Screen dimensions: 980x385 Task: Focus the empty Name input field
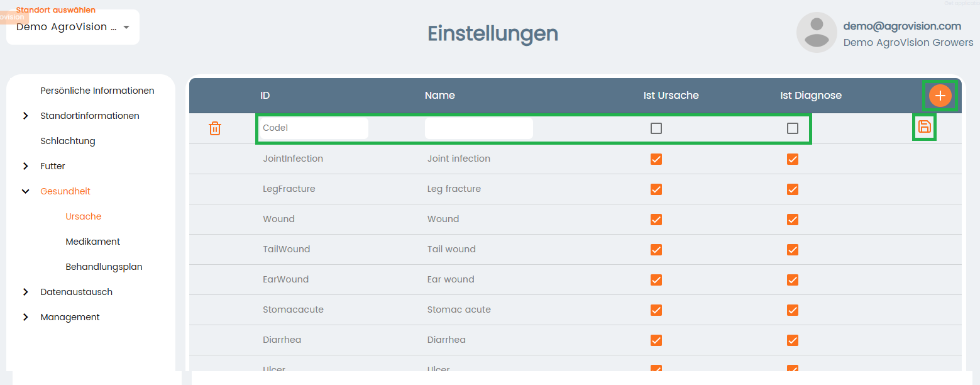click(479, 128)
